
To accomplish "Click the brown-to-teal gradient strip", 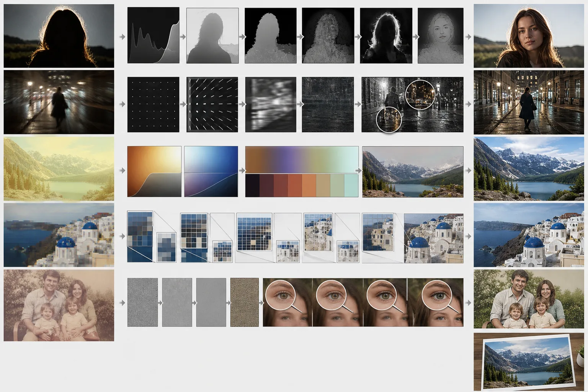I will [x=302, y=159].
